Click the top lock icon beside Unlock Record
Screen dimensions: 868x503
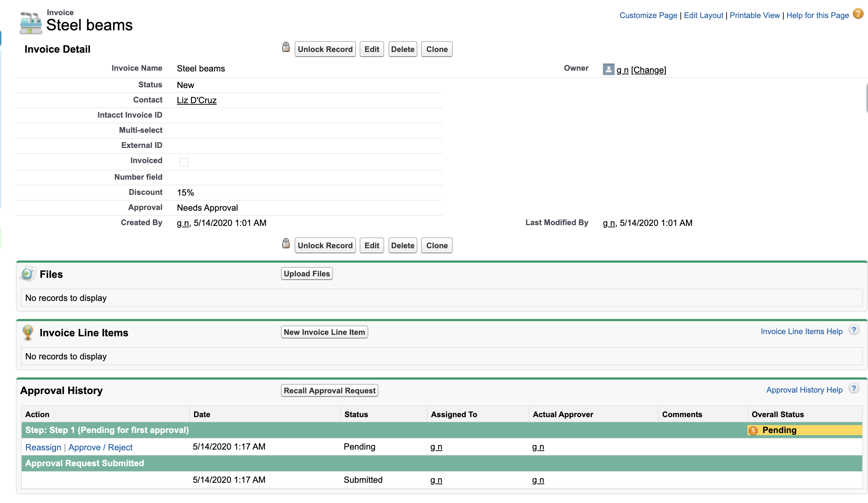pyautogui.click(x=286, y=47)
